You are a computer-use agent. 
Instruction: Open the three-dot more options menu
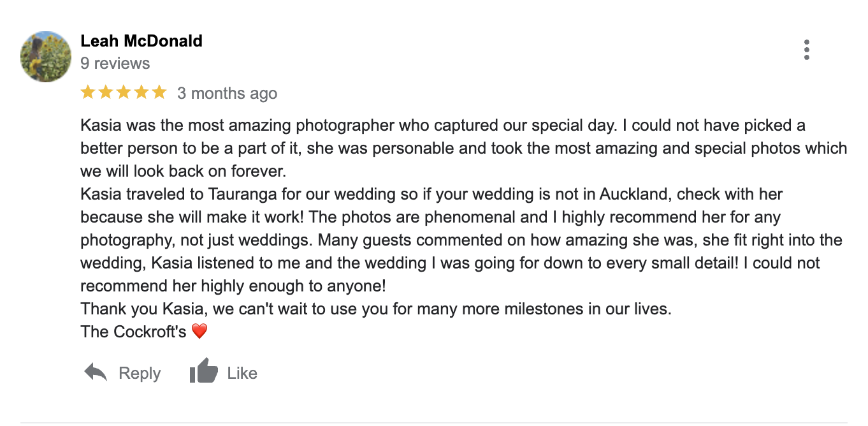806,50
